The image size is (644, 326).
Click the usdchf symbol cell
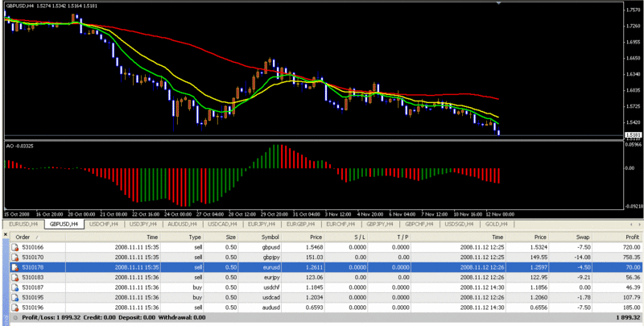(x=271, y=287)
